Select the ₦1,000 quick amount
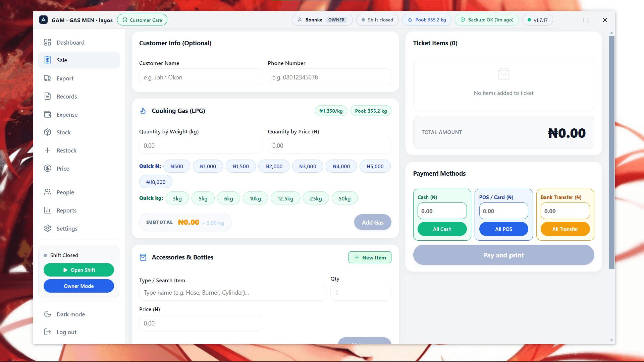Viewport: 644px width, 362px height. pos(208,166)
